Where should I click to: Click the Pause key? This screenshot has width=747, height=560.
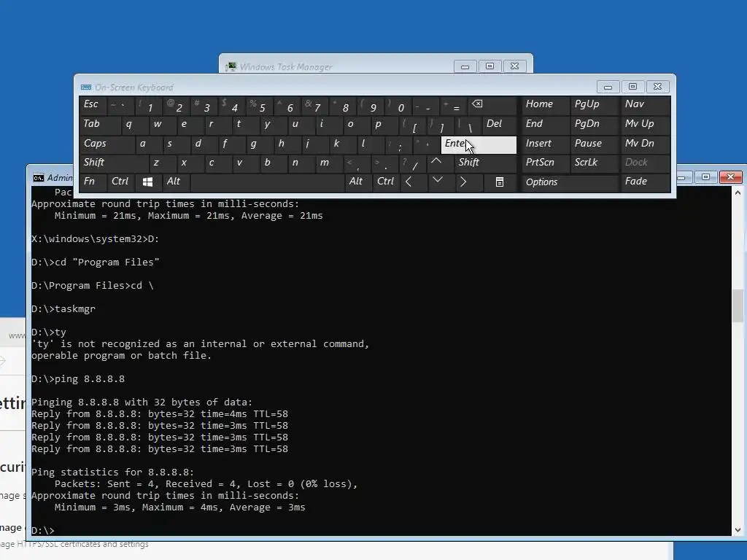[595, 144]
